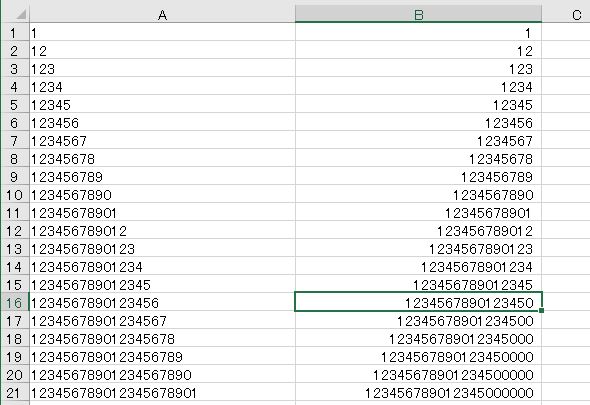This screenshot has width=590, height=405.
Task: Click cell A5 containing 12345
Action: 162,105
